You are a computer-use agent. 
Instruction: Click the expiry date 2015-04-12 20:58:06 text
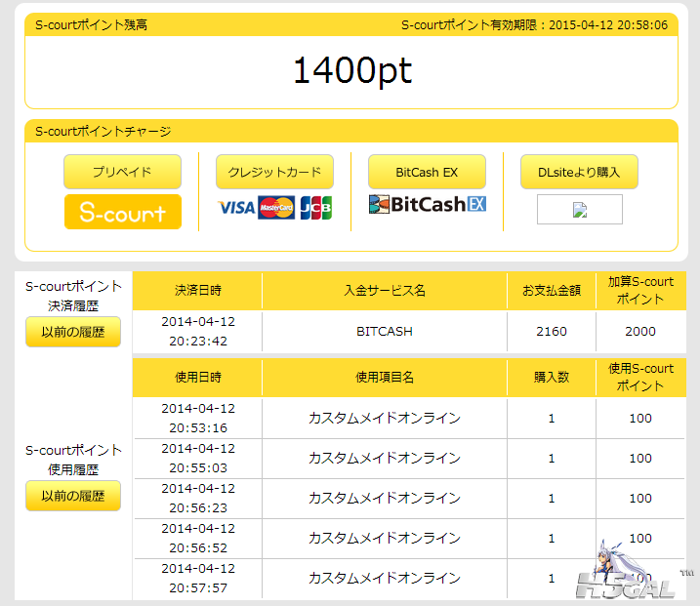pos(608,25)
